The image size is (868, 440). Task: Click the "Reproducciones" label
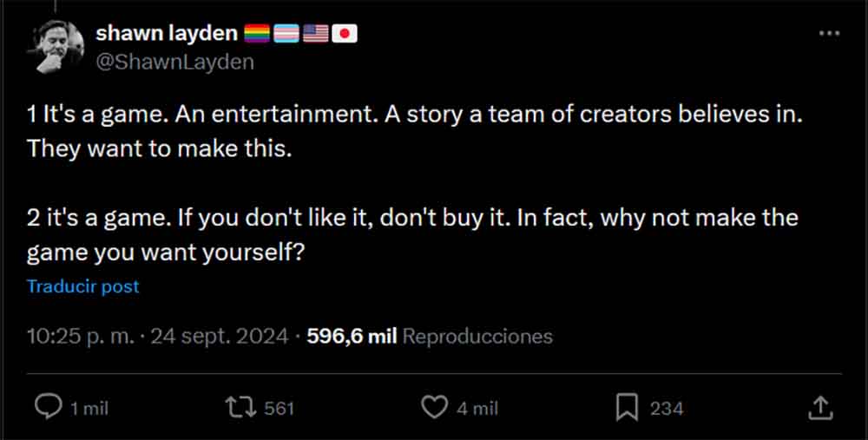click(478, 336)
